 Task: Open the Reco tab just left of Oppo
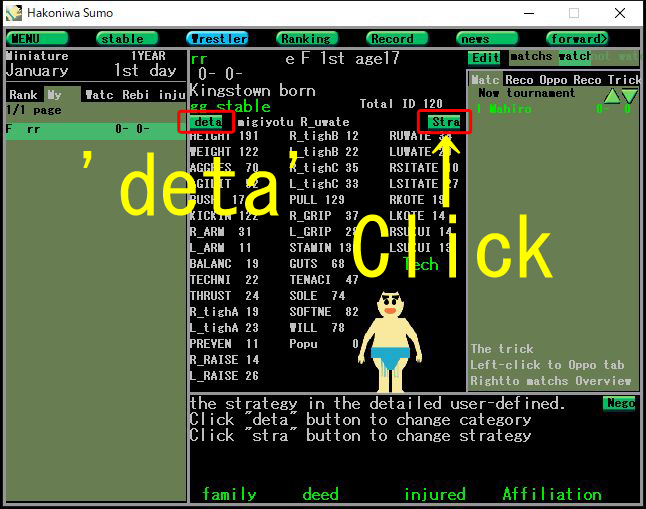[x=519, y=80]
